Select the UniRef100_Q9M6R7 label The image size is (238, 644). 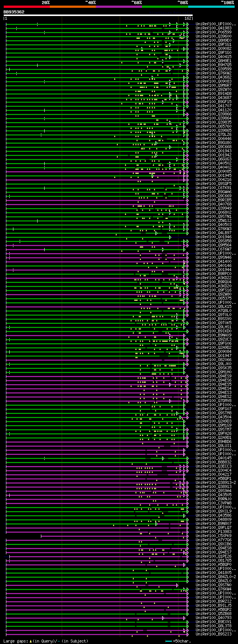pyautogui.click(x=213, y=85)
